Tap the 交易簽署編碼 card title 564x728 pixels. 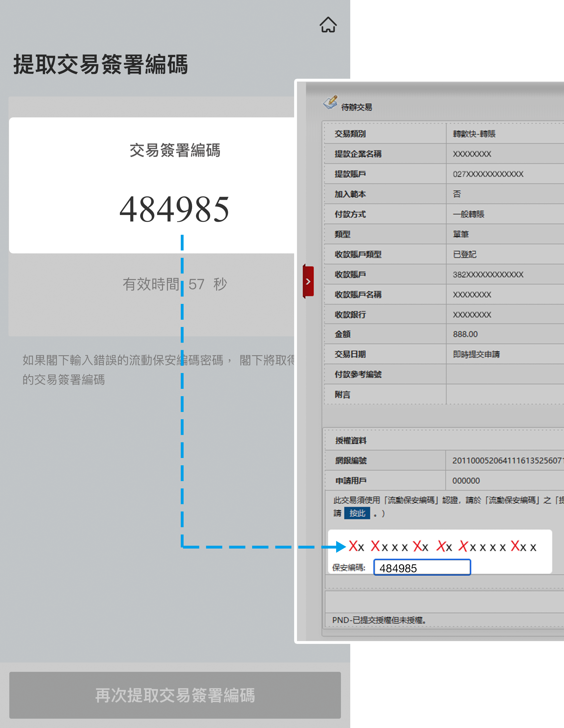[x=175, y=150]
